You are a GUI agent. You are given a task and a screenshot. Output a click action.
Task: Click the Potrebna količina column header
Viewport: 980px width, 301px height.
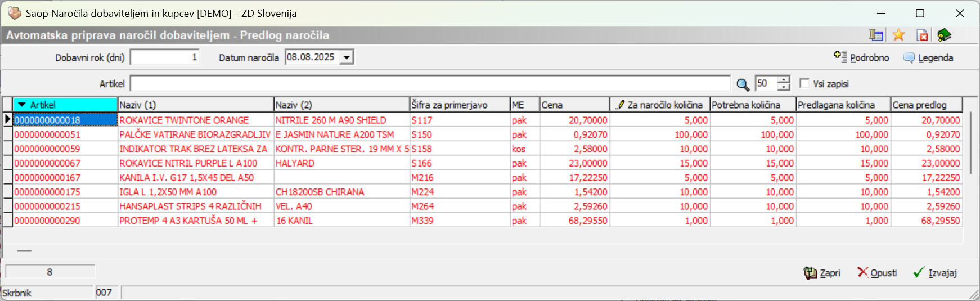[x=753, y=105]
